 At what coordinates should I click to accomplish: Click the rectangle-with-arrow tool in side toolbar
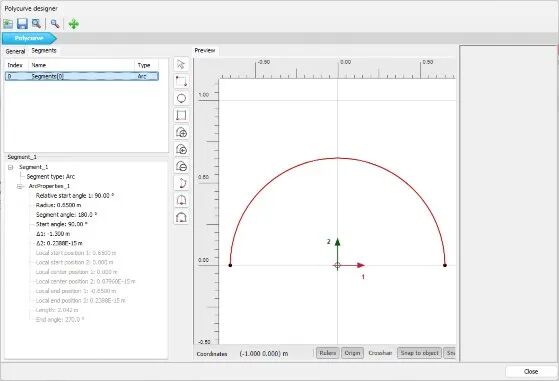point(181,81)
